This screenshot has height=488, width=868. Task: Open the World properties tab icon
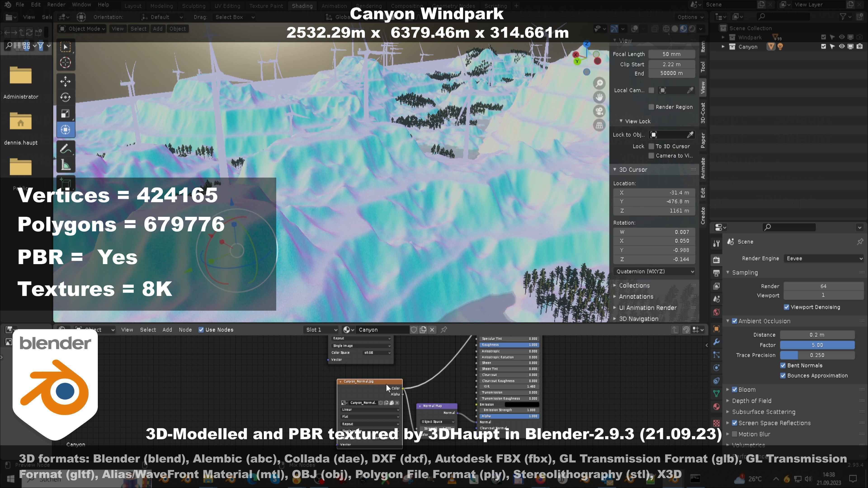click(x=716, y=312)
